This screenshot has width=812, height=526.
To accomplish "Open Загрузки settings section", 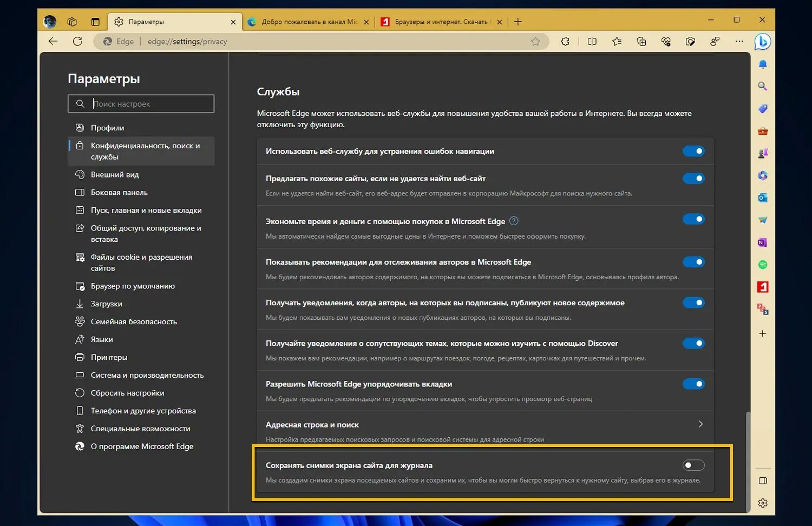I will tap(141, 304).
